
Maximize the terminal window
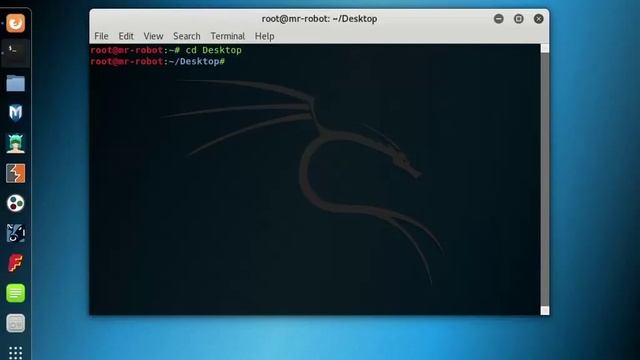pos(518,19)
